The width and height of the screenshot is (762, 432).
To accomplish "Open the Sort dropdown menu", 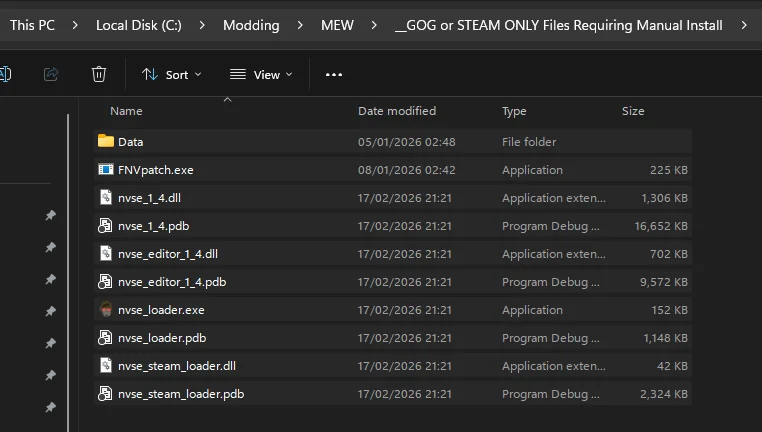I will point(171,74).
